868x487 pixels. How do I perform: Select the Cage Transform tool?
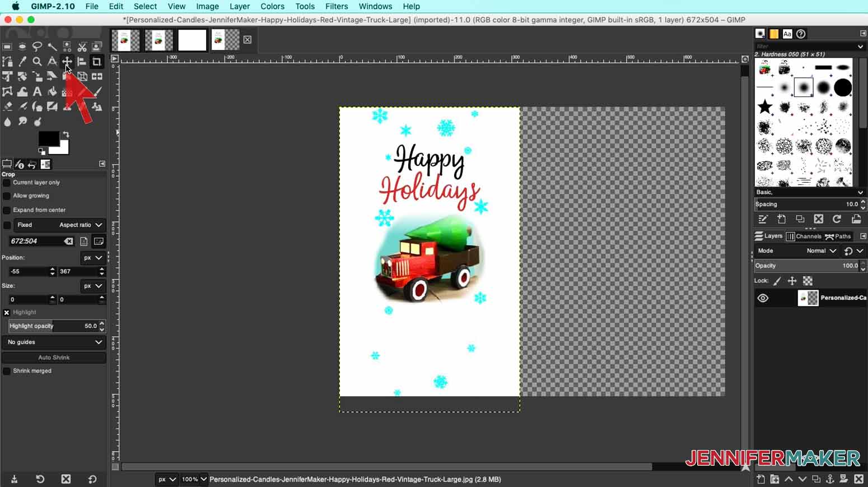coord(7,91)
